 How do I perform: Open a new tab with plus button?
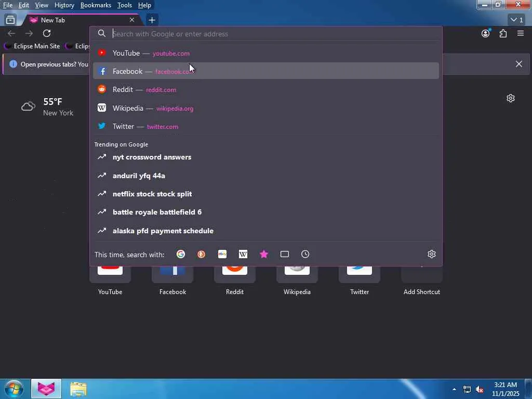tap(152, 20)
